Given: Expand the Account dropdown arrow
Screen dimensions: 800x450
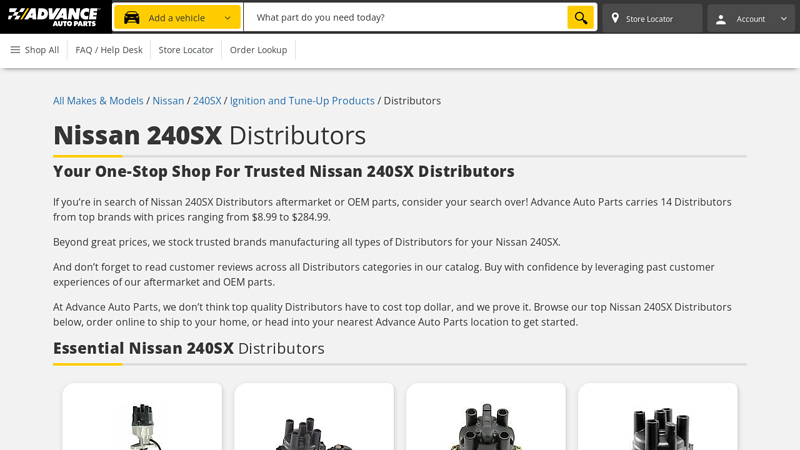Looking at the screenshot, I should (x=784, y=19).
